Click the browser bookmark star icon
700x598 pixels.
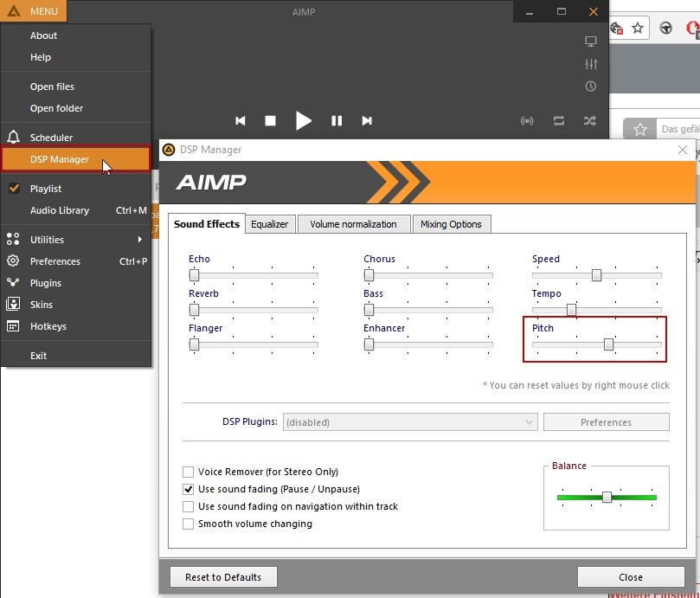tap(638, 29)
